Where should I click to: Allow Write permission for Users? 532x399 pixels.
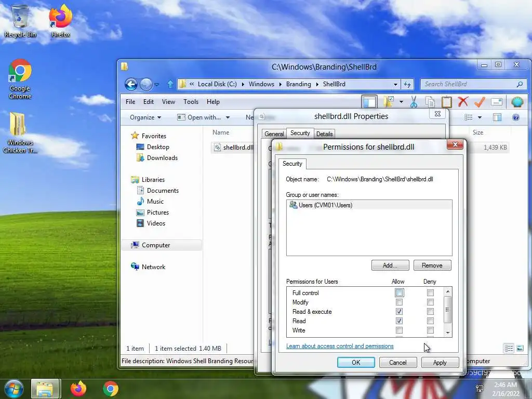399,330
